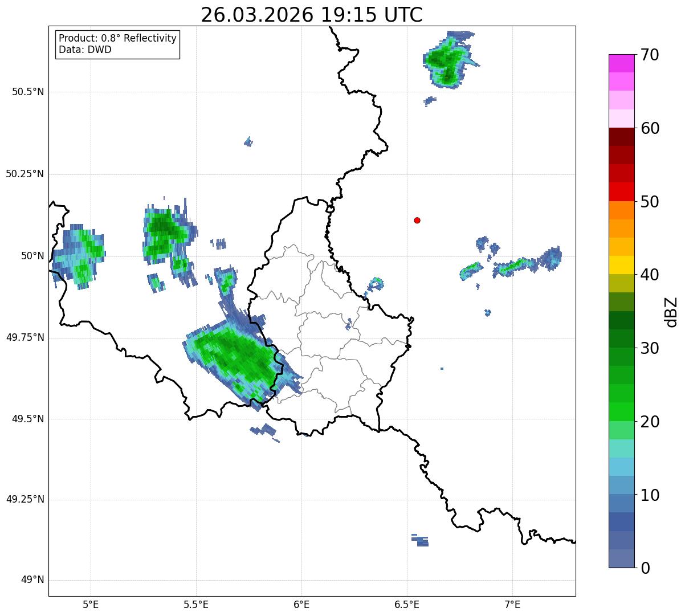Click the 5°E longitude tick label
Image resolution: width=685 pixels, height=616 pixels.
(91, 604)
